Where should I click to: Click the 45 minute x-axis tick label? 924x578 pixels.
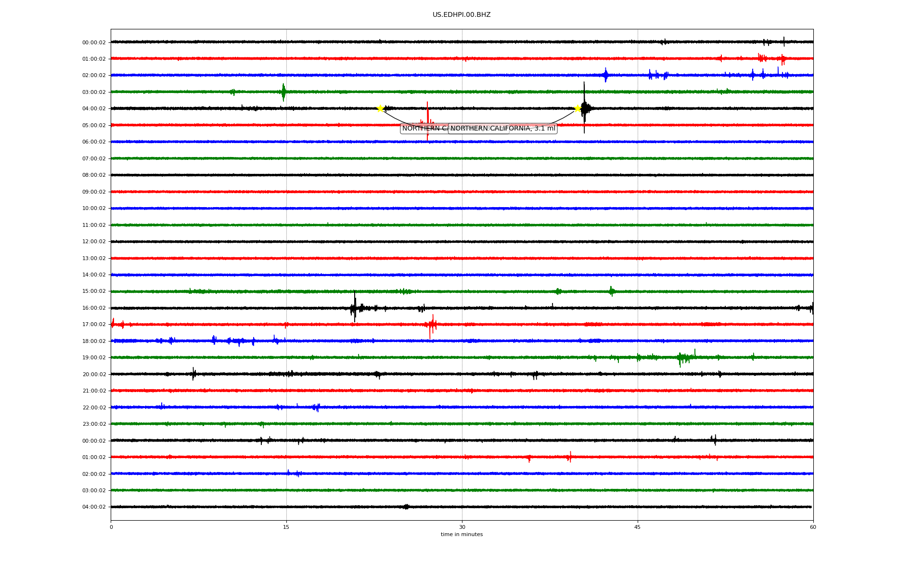point(638,527)
